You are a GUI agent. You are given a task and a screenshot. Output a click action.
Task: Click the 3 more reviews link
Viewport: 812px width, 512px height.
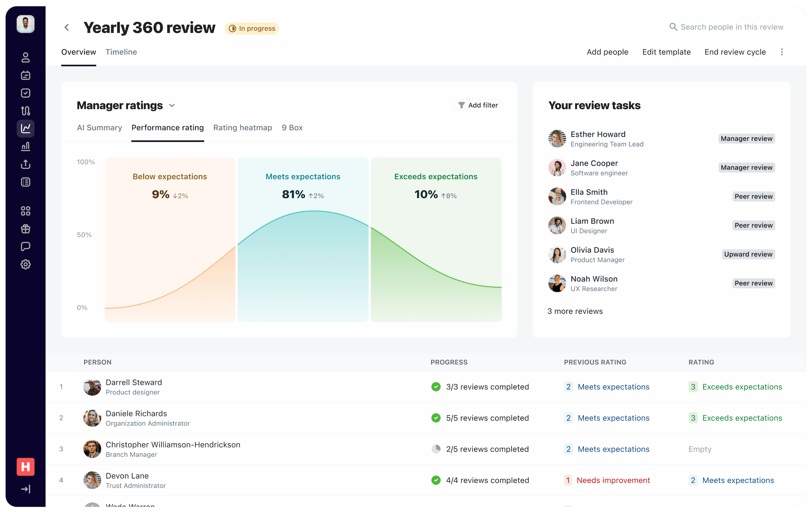575,311
